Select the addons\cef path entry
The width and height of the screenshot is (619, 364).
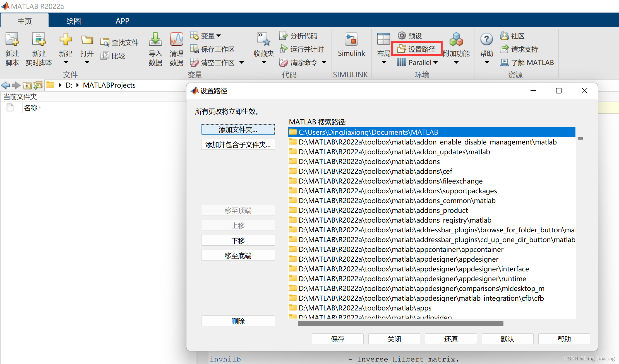[375, 171]
